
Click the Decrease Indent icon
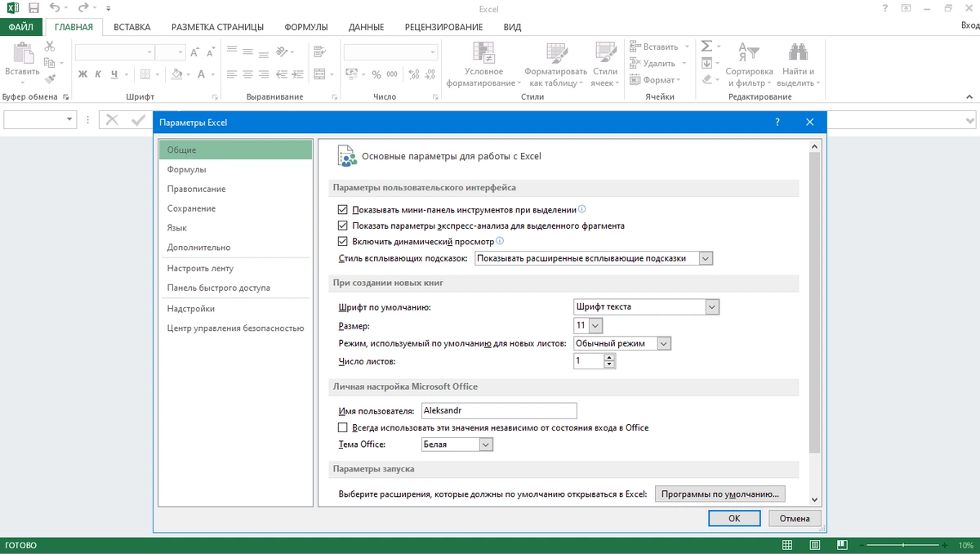pos(283,74)
